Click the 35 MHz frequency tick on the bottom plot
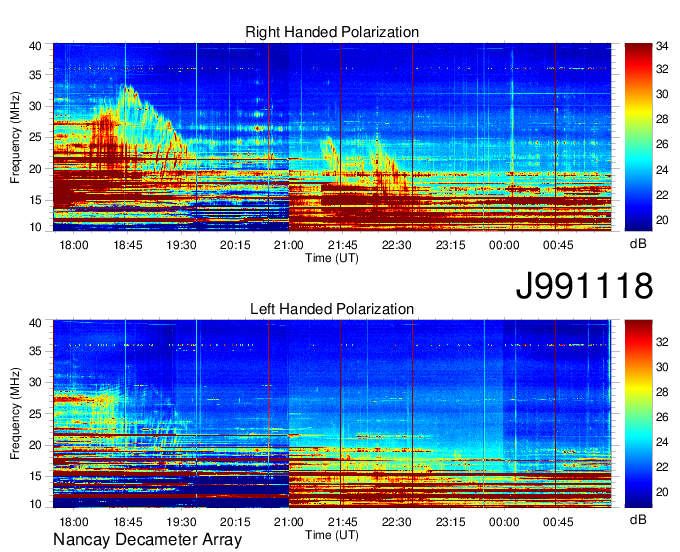Image resolution: width=680 pixels, height=552 pixels. point(36,351)
